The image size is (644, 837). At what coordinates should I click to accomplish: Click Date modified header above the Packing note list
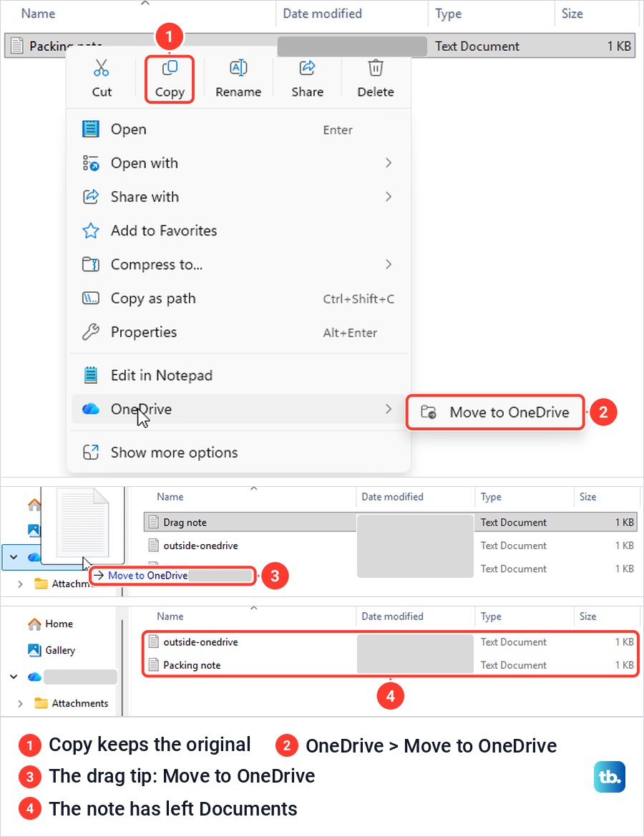click(x=392, y=616)
